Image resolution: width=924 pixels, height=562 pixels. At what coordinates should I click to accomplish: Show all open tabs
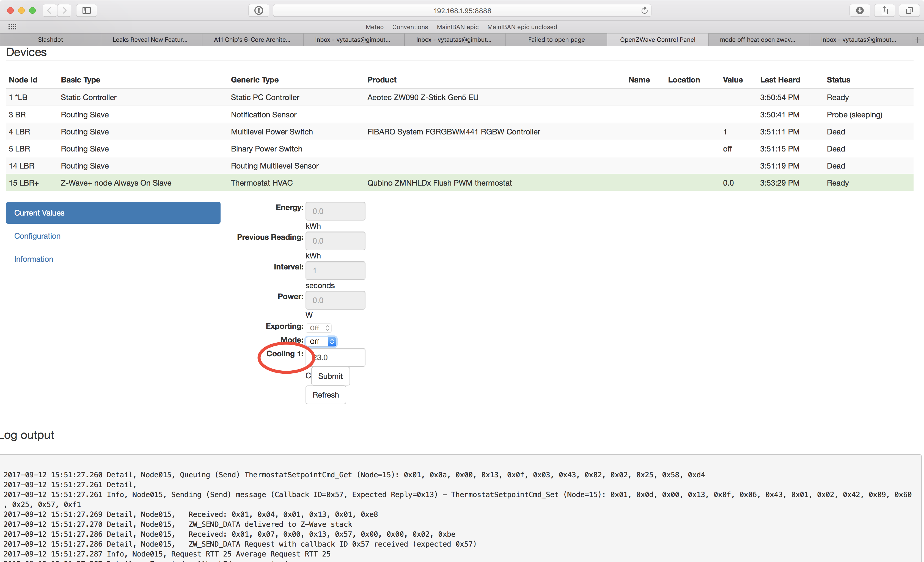[x=909, y=10]
